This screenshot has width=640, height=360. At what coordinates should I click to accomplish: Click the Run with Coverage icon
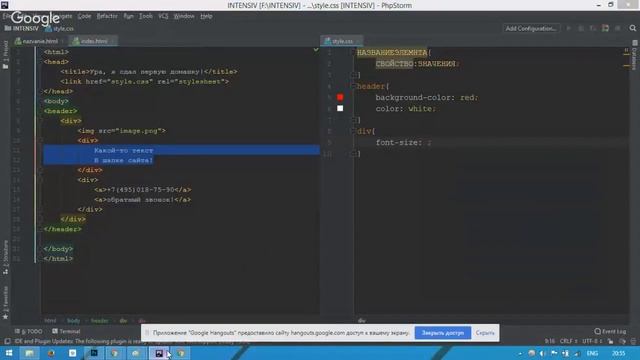pos(593,28)
